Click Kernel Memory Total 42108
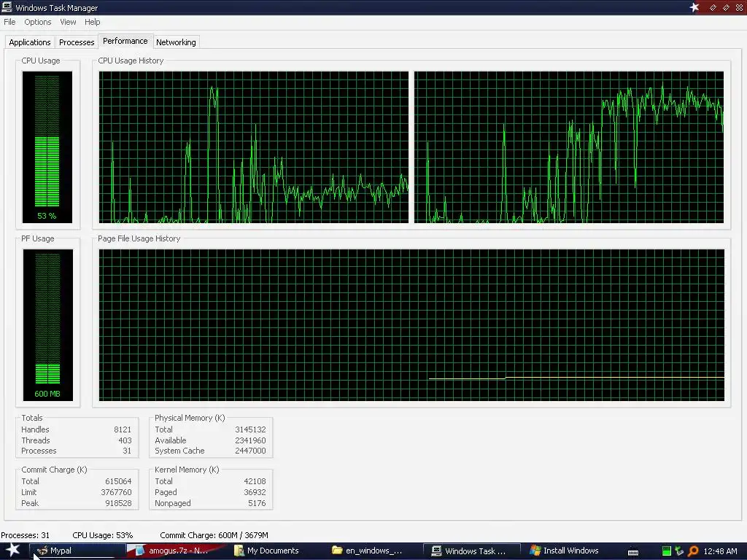This screenshot has width=747, height=560. coord(255,481)
